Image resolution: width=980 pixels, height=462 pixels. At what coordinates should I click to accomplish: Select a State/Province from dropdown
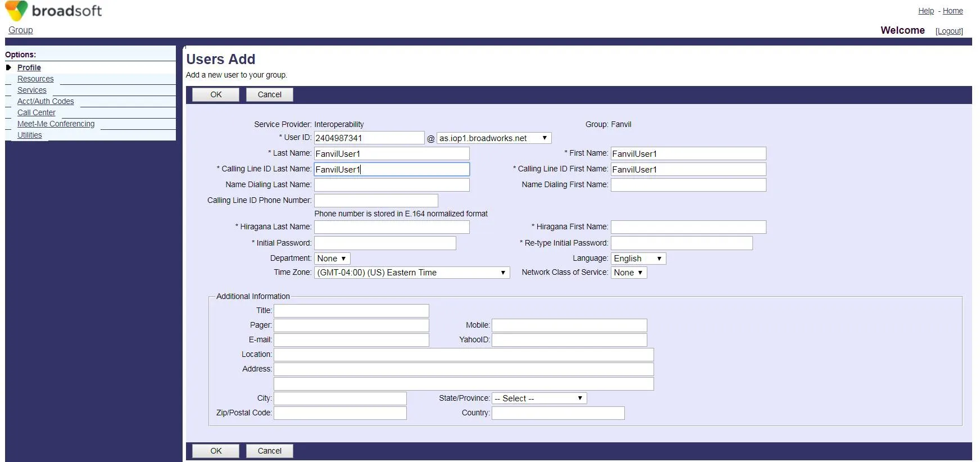coord(538,398)
